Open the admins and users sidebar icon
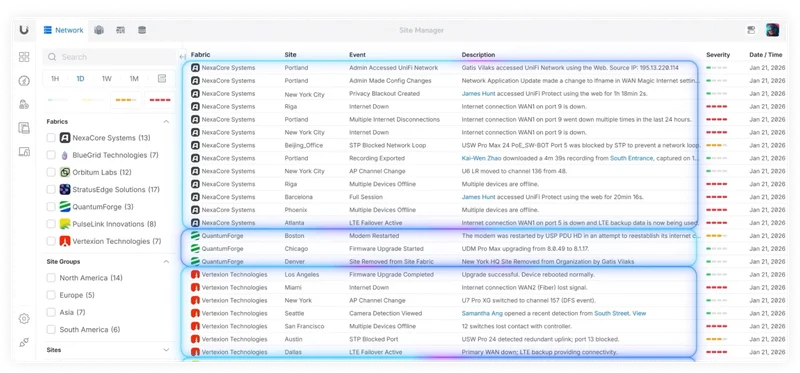Image resolution: width=800 pixels, height=373 pixels. (x=24, y=104)
